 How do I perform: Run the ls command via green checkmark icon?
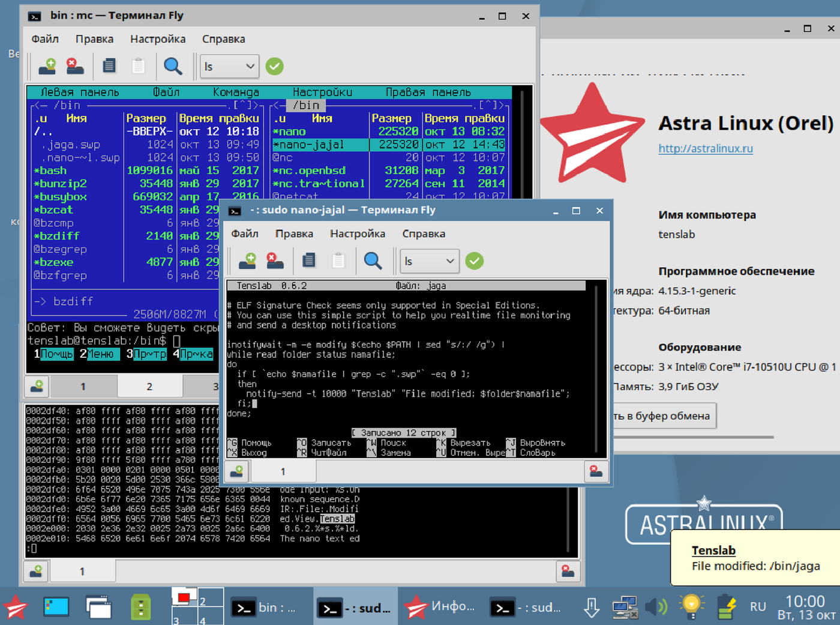click(x=474, y=261)
